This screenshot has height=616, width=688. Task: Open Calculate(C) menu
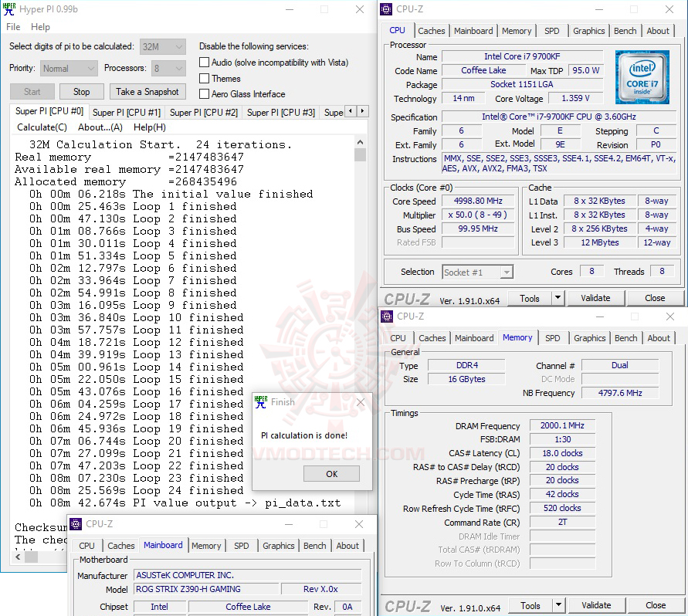coord(42,127)
